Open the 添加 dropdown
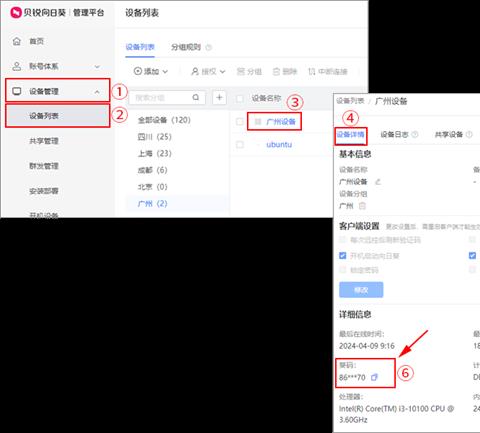The height and width of the screenshot is (433, 480). (x=151, y=71)
